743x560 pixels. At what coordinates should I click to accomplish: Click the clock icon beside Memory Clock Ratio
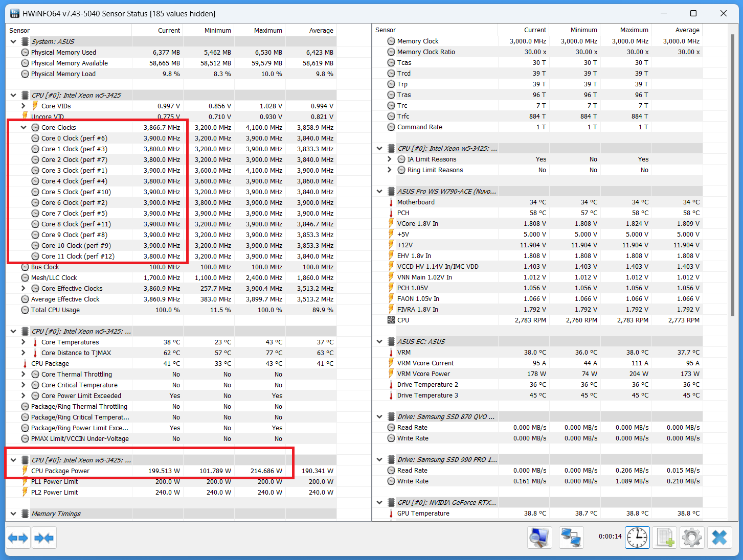(391, 52)
